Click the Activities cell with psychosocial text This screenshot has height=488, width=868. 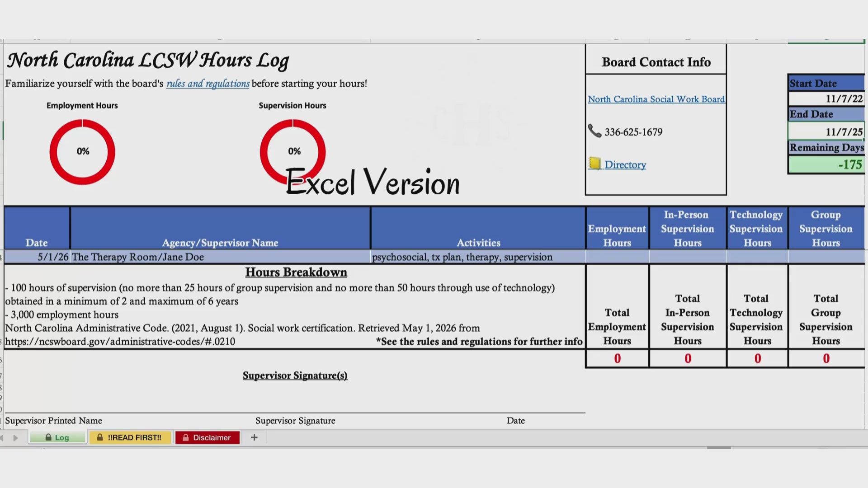[x=478, y=257]
